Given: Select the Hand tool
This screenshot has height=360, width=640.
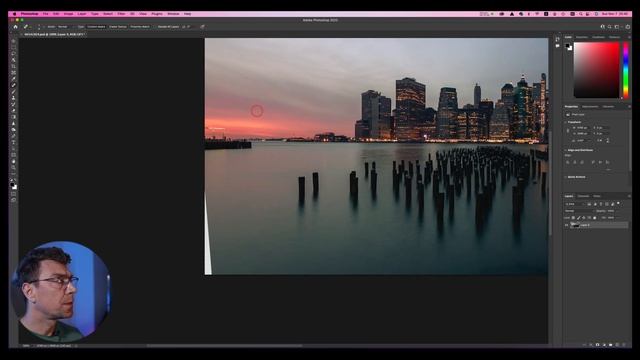Looking at the screenshot, I should tap(13, 161).
